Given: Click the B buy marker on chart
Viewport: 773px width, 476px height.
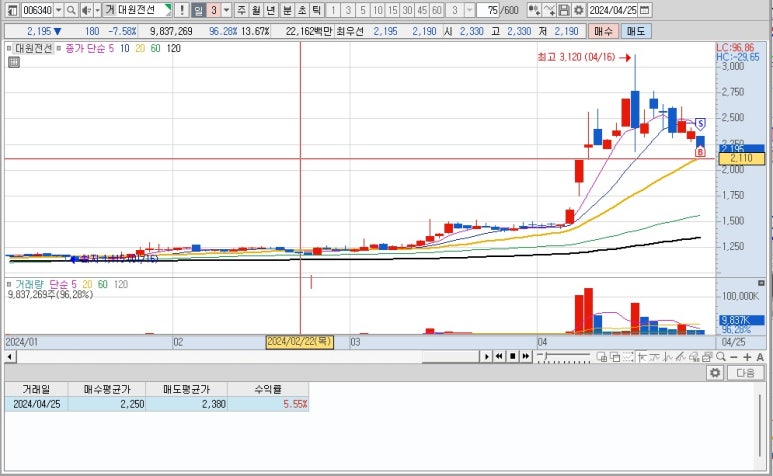Looking at the screenshot, I should click(x=701, y=152).
